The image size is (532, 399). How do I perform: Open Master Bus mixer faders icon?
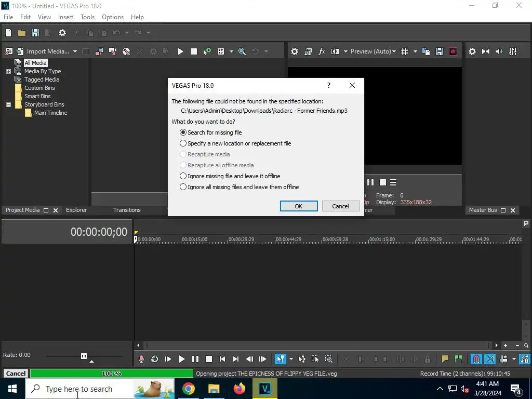coord(513,51)
